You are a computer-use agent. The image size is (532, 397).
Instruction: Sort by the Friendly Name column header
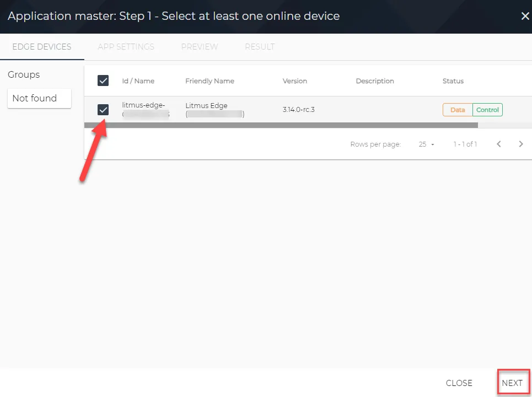[x=209, y=81]
